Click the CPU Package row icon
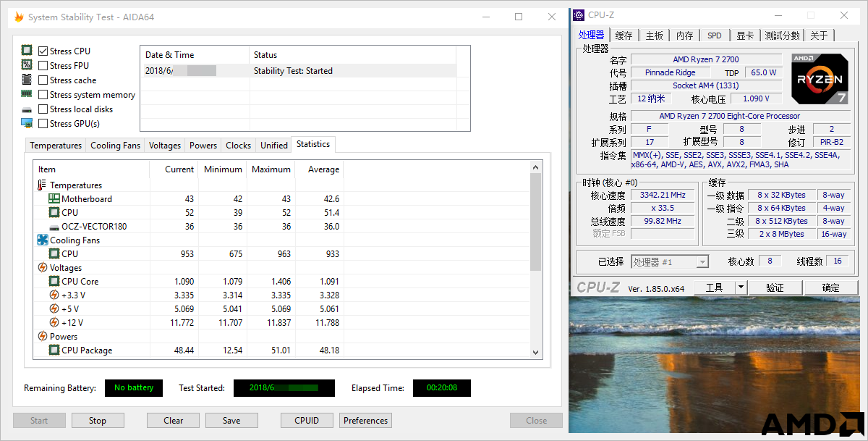Image resolution: width=868 pixels, height=441 pixels. pyautogui.click(x=54, y=350)
